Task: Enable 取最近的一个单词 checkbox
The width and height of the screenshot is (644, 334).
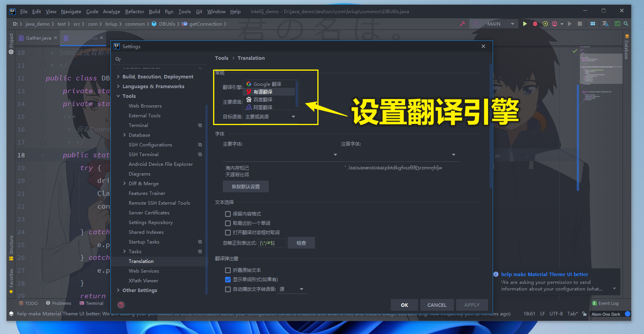Action: point(228,223)
